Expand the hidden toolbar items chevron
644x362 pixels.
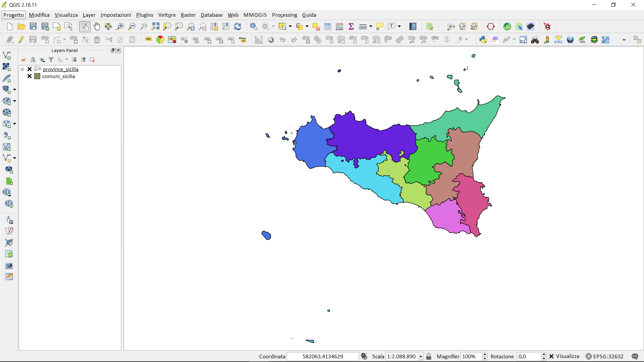coord(624,40)
